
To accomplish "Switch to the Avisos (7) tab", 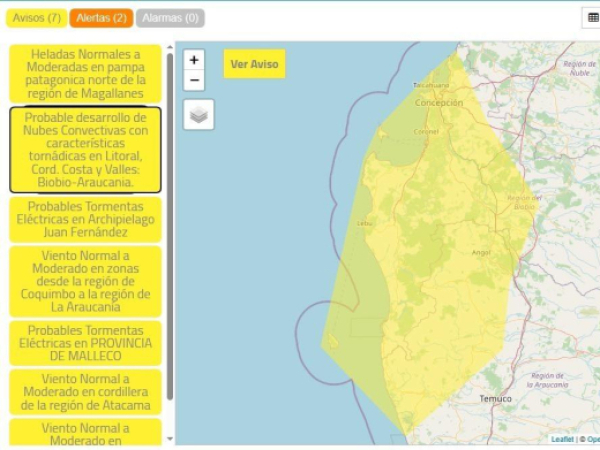I will tap(36, 18).
